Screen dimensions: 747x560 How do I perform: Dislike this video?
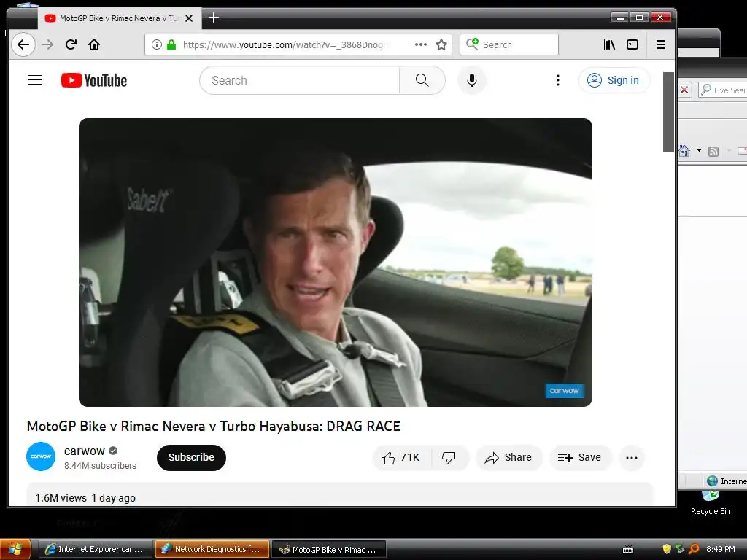point(449,458)
